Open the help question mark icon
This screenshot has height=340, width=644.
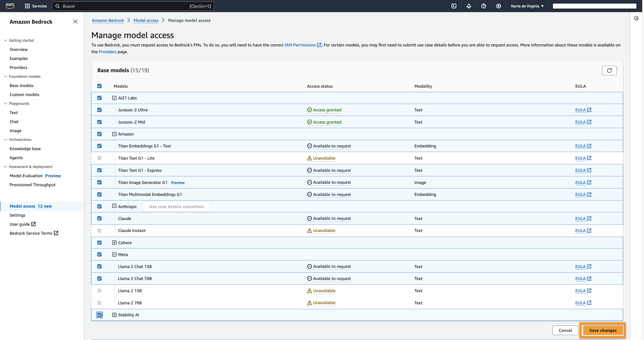[x=484, y=6]
